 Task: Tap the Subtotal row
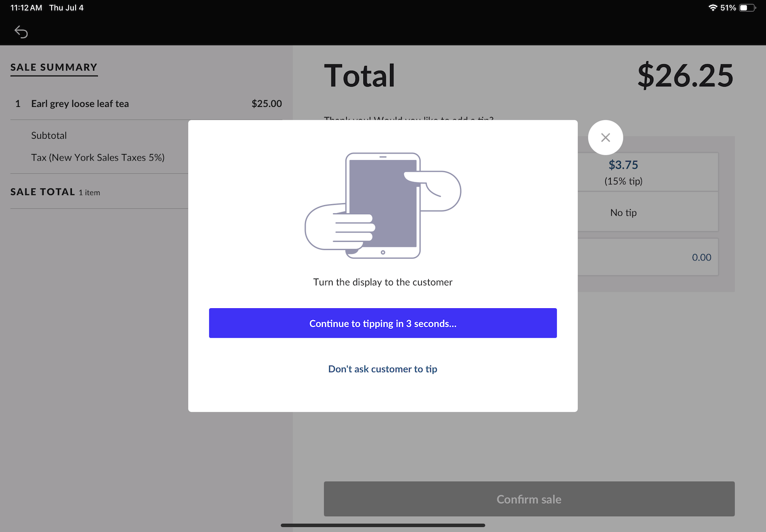point(49,136)
